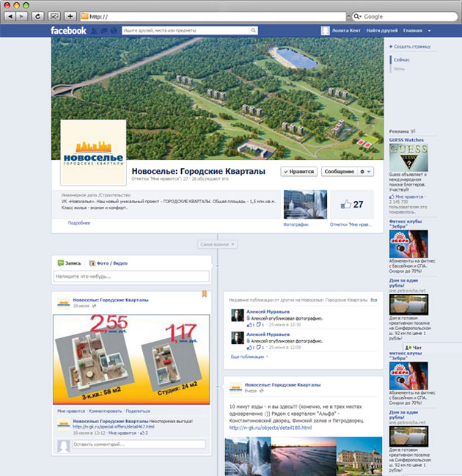Click the Новоселье page profile logo

coord(93,153)
